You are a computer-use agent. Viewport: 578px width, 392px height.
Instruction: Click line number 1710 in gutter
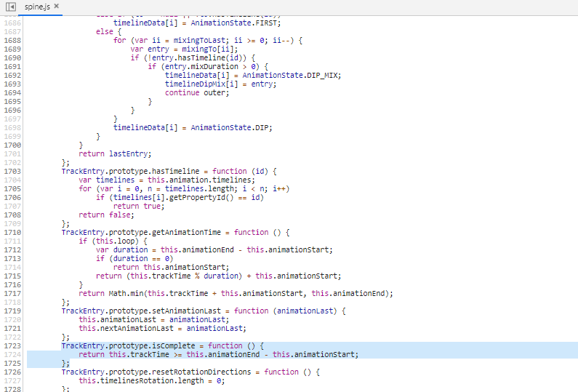point(12,233)
